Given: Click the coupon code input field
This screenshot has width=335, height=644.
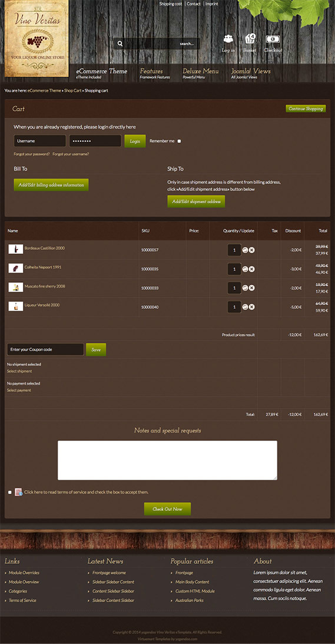Looking at the screenshot, I should pos(45,349).
